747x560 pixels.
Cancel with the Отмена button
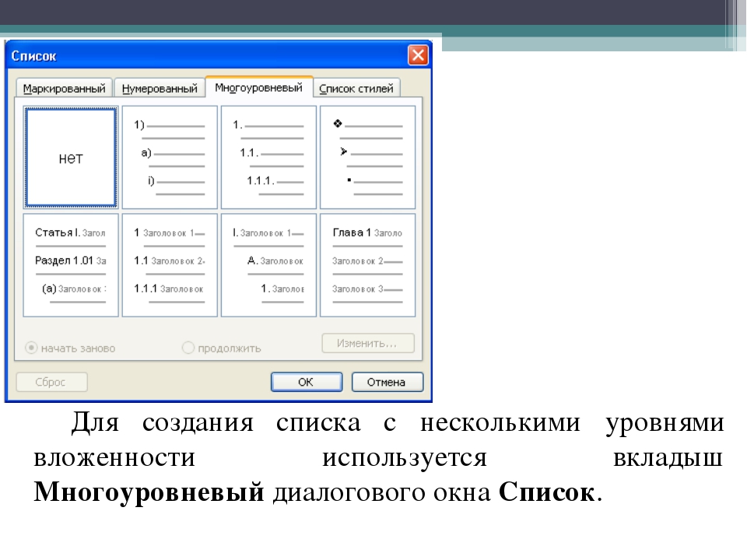click(x=387, y=382)
